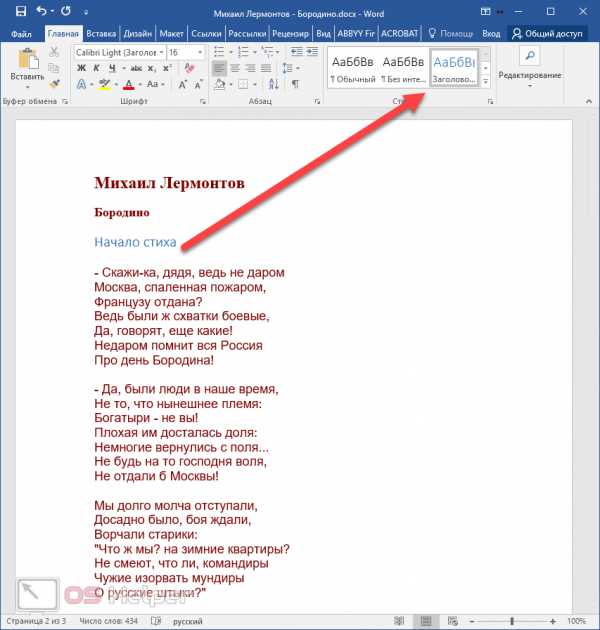Toggle center alignment

coord(235,68)
